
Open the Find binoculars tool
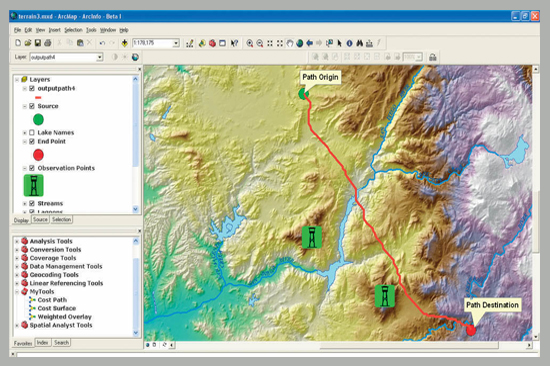360,43
